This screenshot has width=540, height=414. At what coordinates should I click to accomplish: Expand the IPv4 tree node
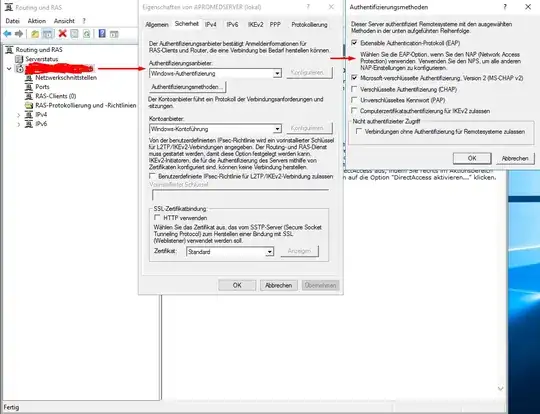(x=19, y=115)
